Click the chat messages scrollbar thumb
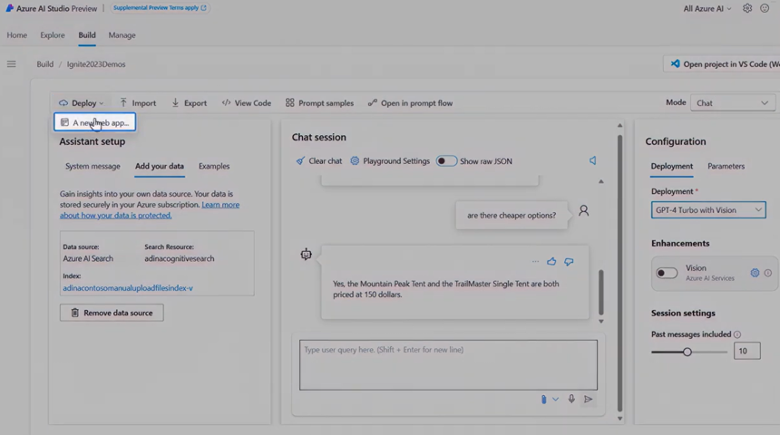Screen dimensions: 780x435 601,292
